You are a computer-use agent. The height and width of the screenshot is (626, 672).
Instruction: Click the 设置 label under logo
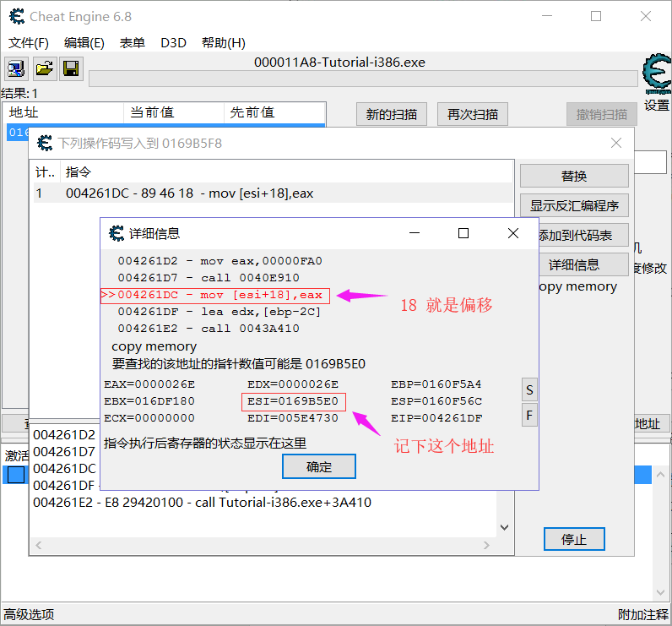657,105
